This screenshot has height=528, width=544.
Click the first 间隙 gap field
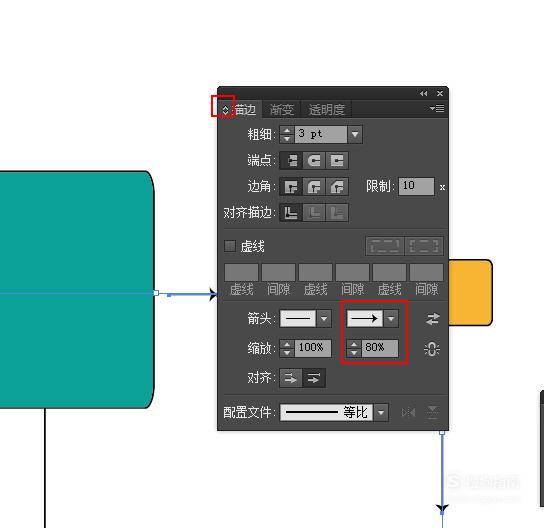pyautogui.click(x=278, y=272)
